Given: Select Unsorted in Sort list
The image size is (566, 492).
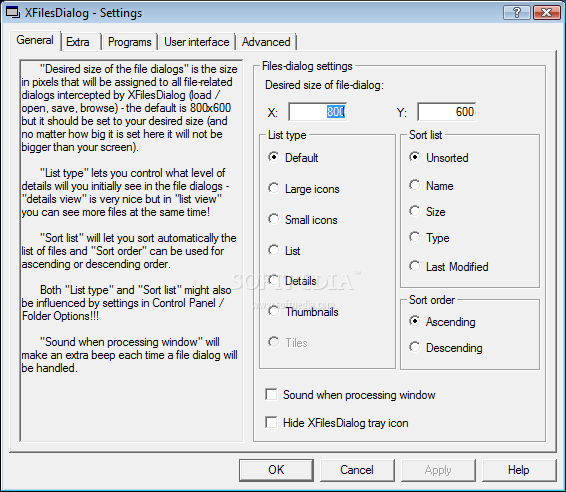Looking at the screenshot, I should coord(439,157).
